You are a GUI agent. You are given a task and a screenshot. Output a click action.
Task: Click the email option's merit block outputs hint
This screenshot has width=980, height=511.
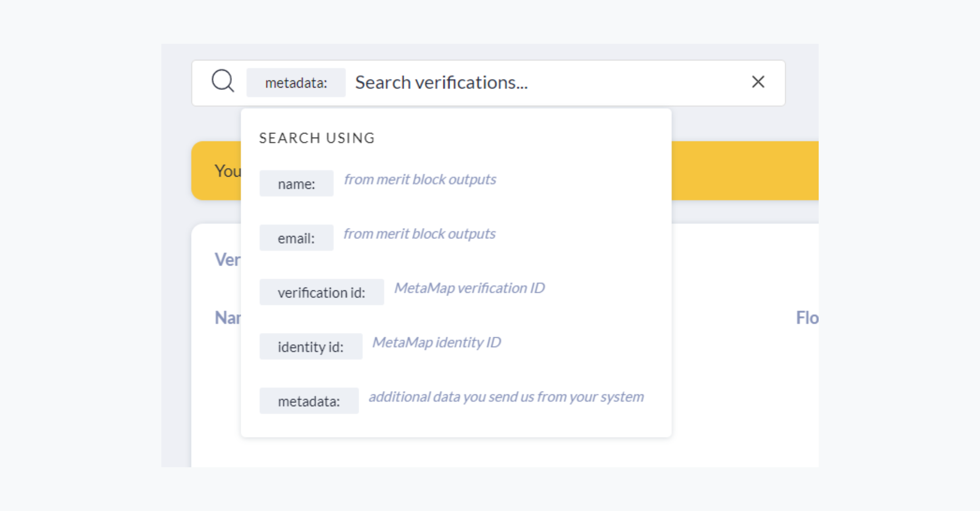(419, 234)
